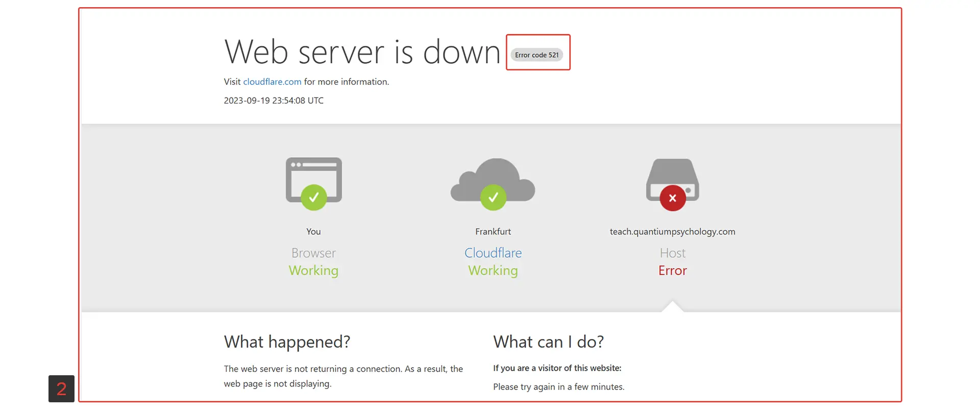Click 'If you are a visitor of this website:'
This screenshot has width=980, height=412.
[557, 368]
